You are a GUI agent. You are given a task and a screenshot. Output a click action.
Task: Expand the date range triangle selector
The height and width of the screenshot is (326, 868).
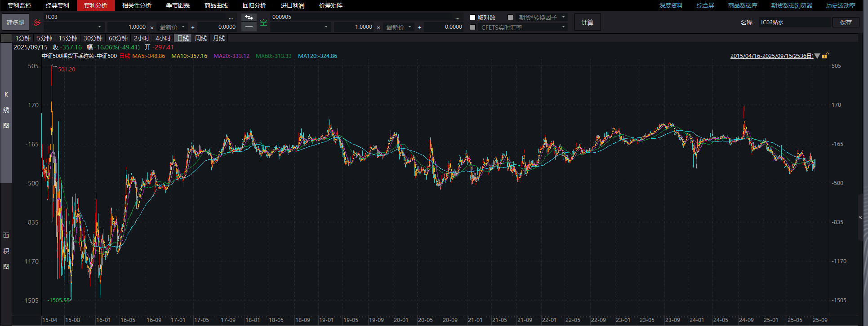click(817, 56)
